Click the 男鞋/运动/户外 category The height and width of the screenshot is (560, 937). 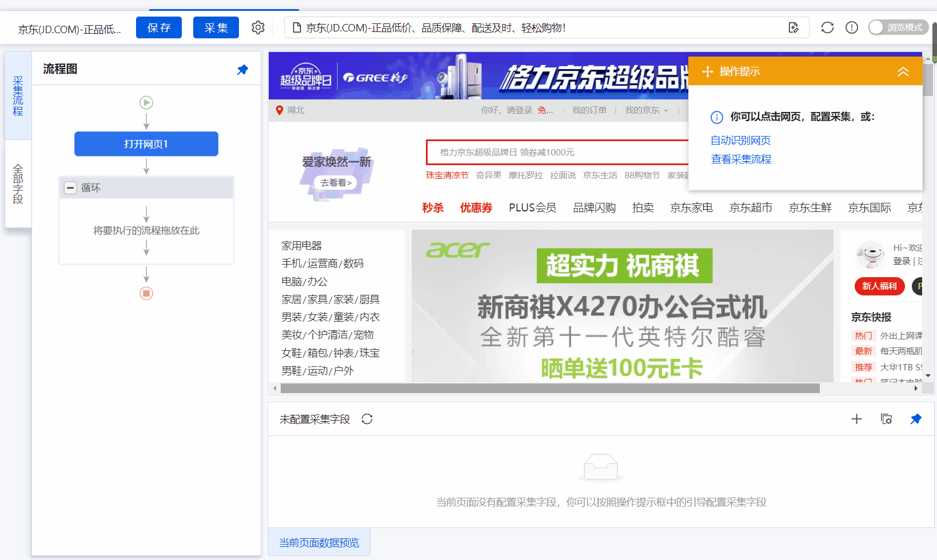tap(318, 371)
